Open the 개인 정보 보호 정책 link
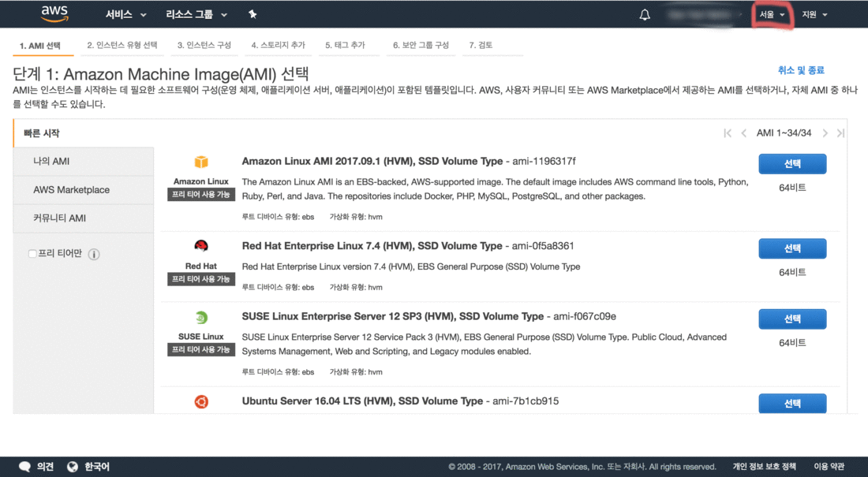The width and height of the screenshot is (868, 477). 765,467
